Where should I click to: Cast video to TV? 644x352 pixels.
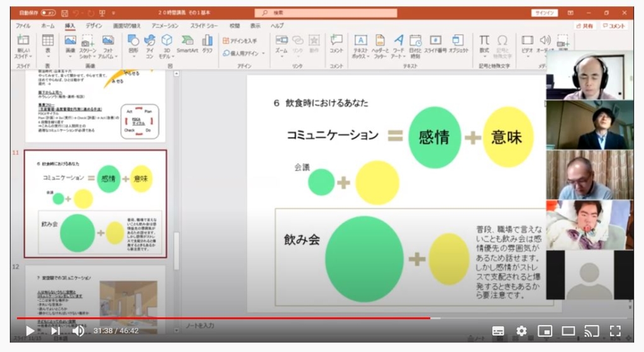(x=592, y=331)
